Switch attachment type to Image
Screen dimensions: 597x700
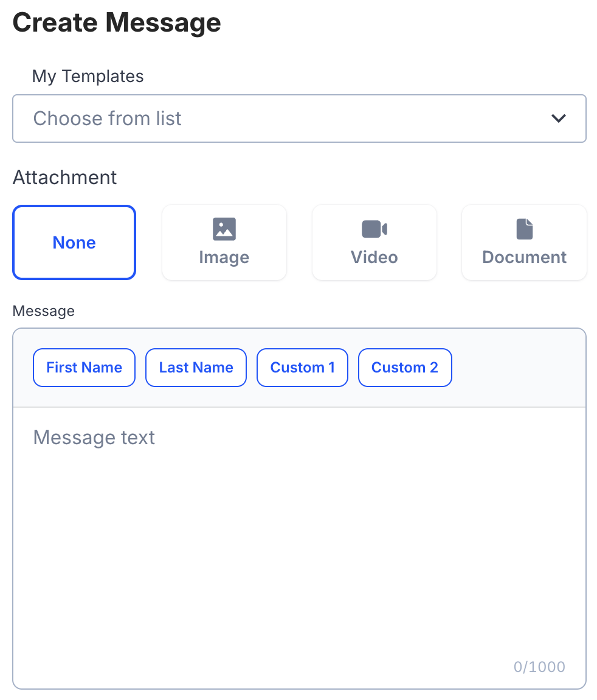[x=224, y=242]
